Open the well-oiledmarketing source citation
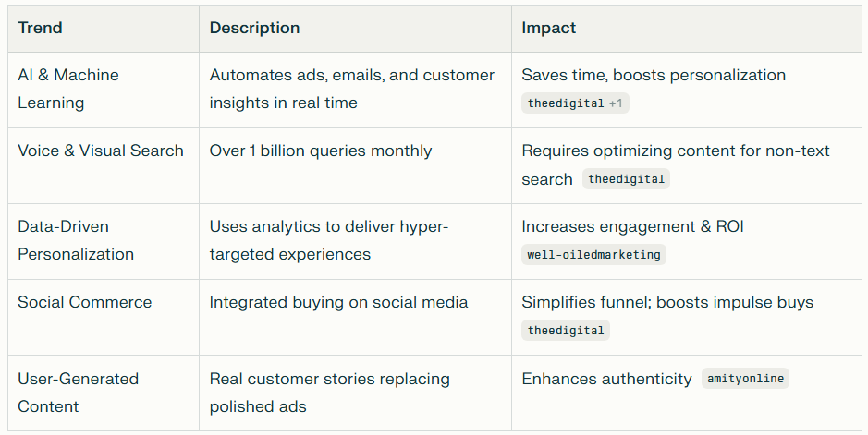 593,255
